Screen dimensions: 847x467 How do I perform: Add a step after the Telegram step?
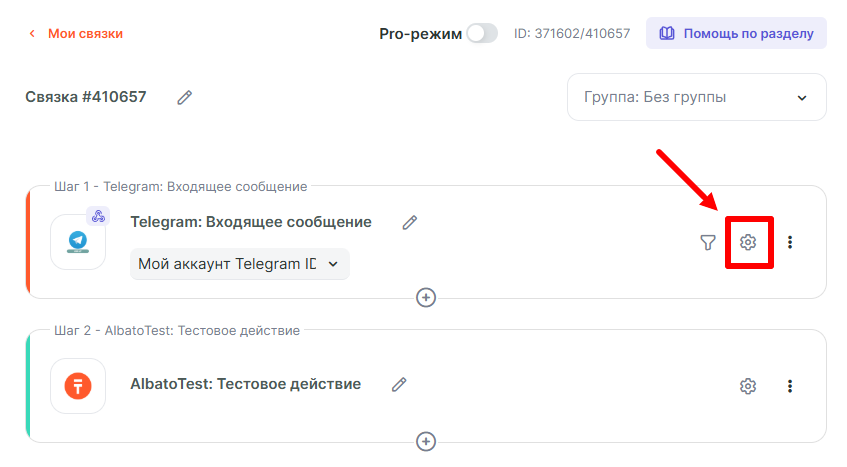coord(426,297)
